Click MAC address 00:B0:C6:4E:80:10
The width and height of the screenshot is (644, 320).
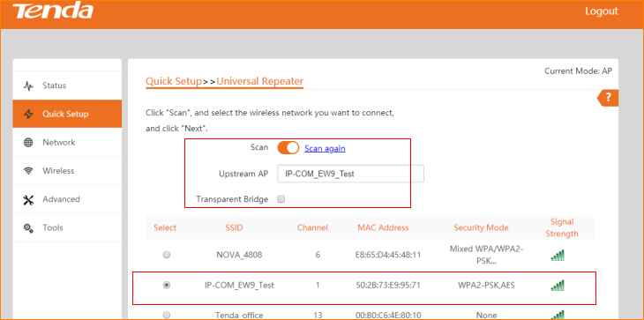[x=388, y=316]
